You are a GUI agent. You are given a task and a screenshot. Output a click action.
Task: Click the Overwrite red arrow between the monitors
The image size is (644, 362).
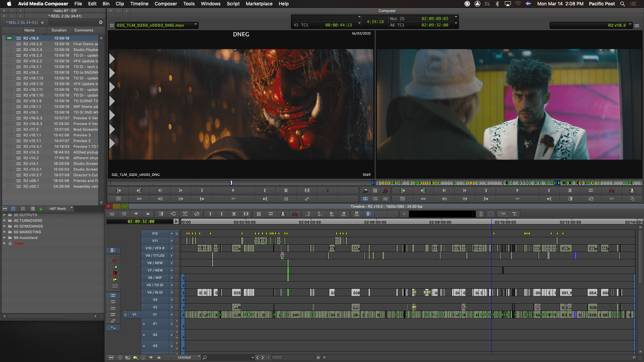[x=385, y=190]
